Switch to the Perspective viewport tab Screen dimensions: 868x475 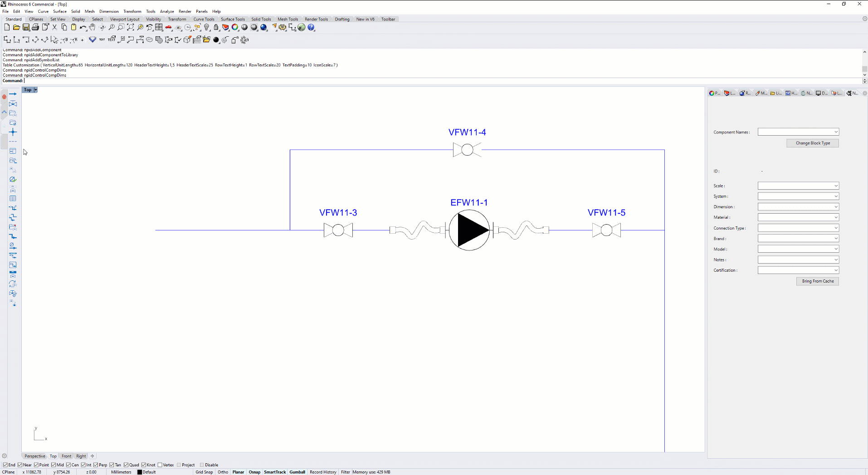click(x=35, y=456)
